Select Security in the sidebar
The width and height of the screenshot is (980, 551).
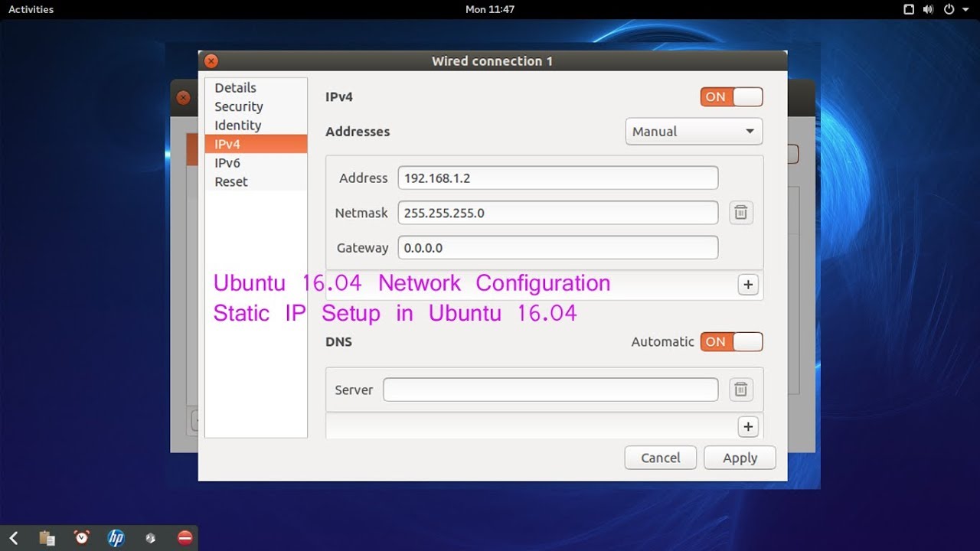click(x=256, y=106)
